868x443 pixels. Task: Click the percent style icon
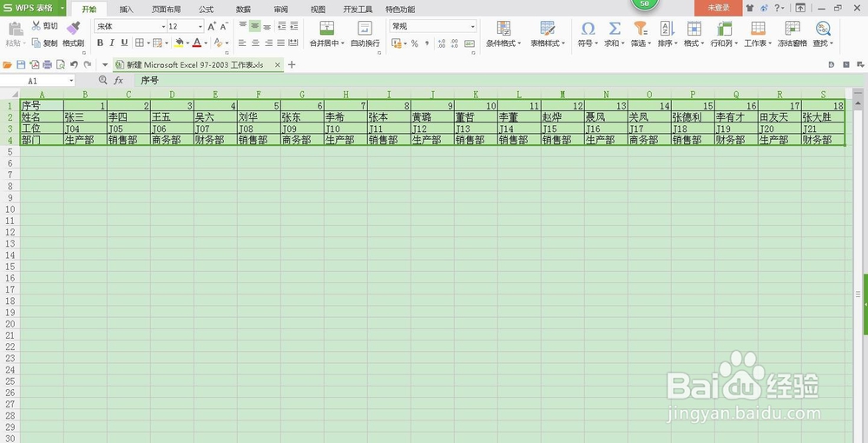click(x=415, y=43)
